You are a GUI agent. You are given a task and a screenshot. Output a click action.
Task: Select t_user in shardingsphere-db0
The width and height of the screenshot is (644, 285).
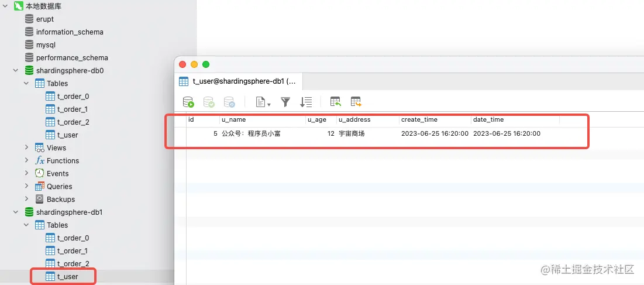(67, 135)
